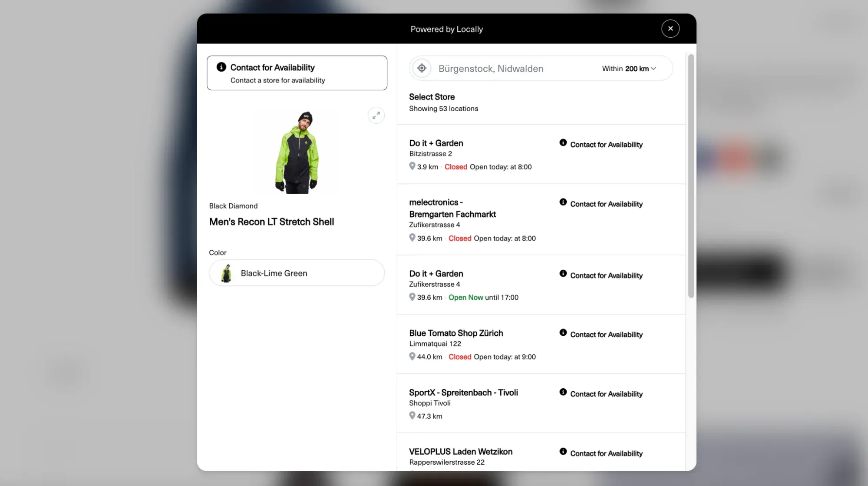The image size is (868, 486).
Task: Click the Black Diamond brand name
Action: [x=233, y=206]
